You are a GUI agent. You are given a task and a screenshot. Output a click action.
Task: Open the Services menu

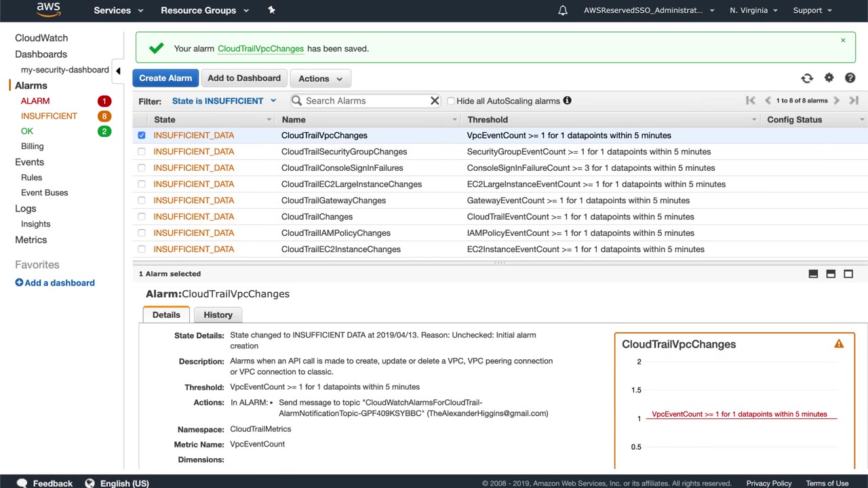click(x=118, y=10)
